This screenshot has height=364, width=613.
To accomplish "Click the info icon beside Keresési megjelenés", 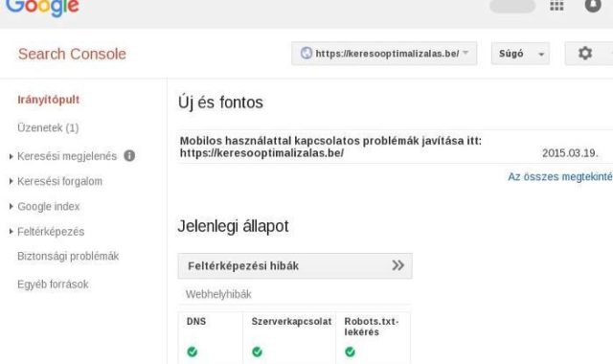I will 129,155.
